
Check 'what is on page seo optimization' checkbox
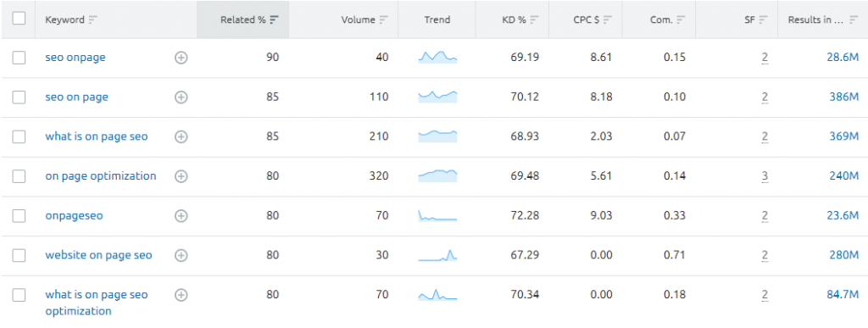(19, 295)
